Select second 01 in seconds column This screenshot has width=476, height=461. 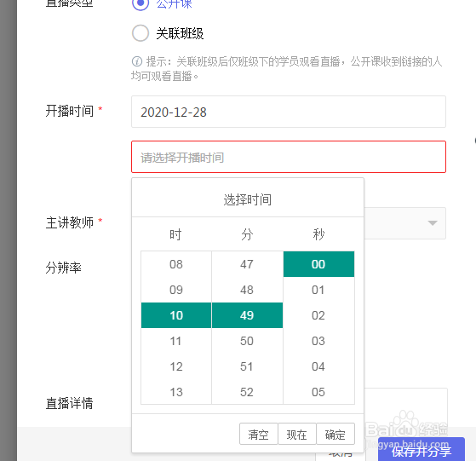318,290
